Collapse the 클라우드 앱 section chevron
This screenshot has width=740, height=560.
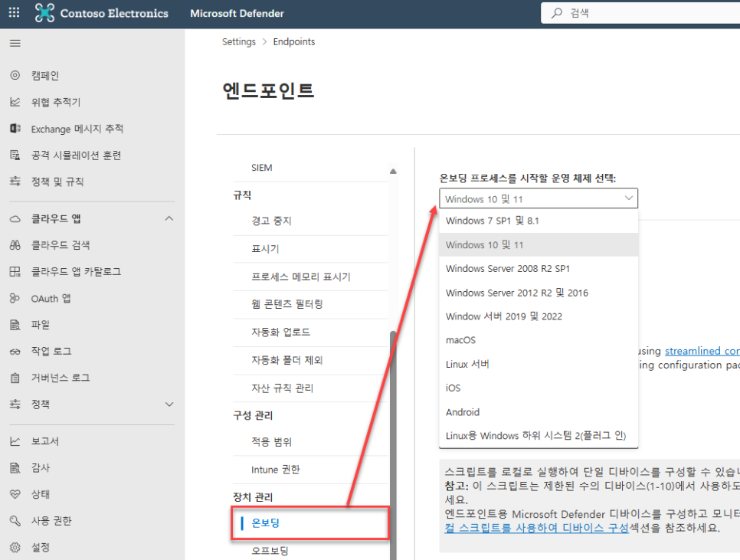(169, 218)
